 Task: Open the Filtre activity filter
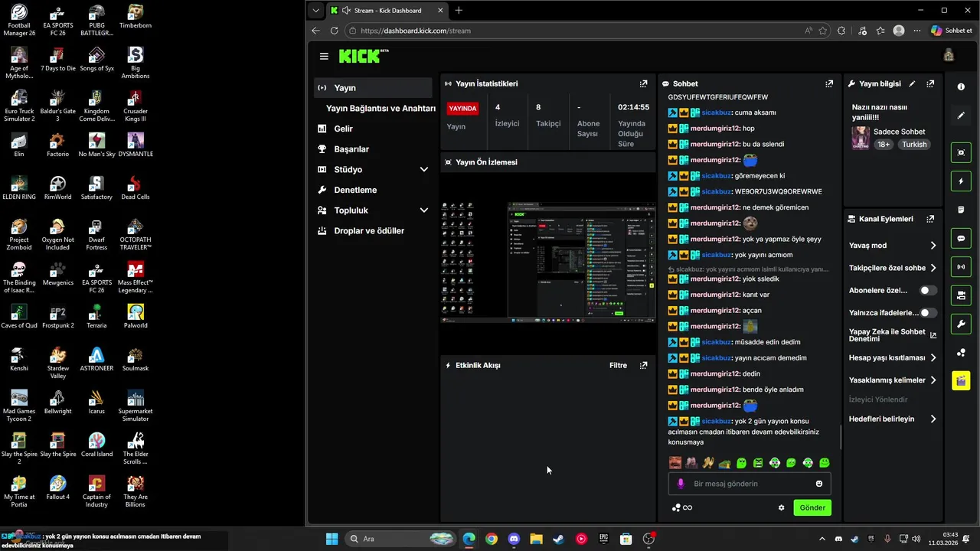tap(618, 365)
